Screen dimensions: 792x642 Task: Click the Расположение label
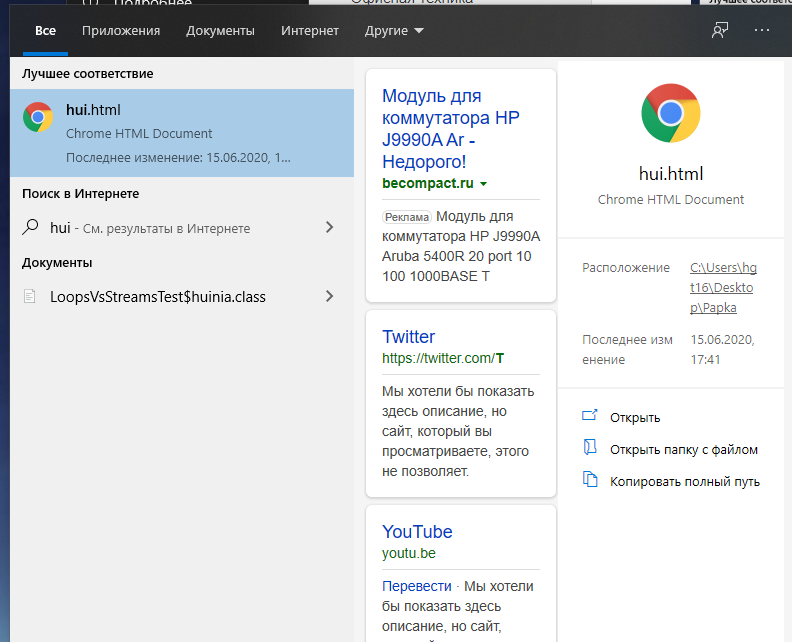coord(626,267)
